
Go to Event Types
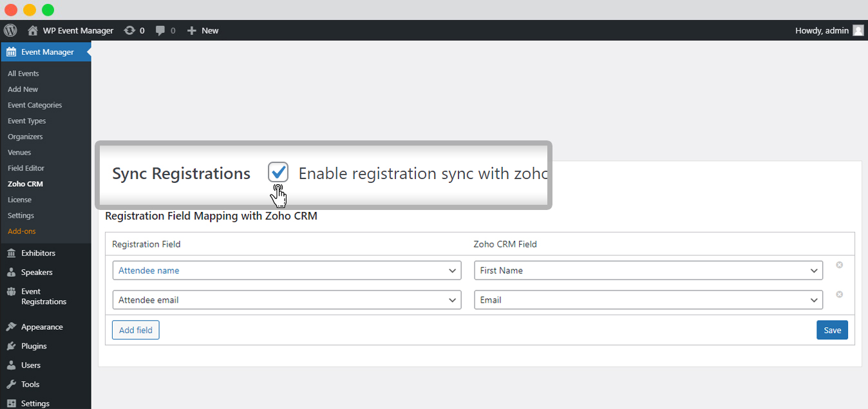[26, 121]
